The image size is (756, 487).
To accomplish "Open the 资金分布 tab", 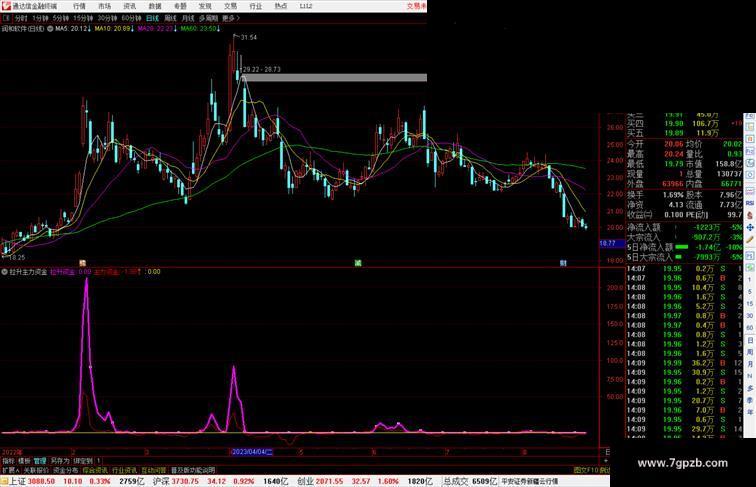I will [66, 470].
